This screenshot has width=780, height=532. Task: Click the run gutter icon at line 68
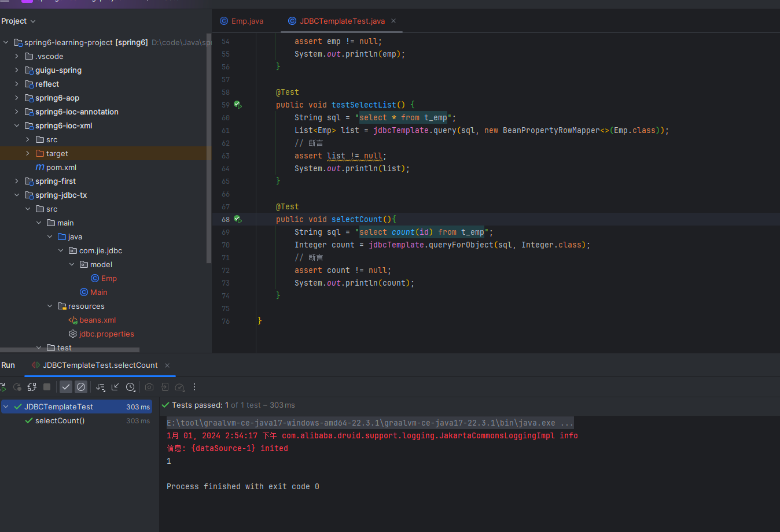(237, 219)
